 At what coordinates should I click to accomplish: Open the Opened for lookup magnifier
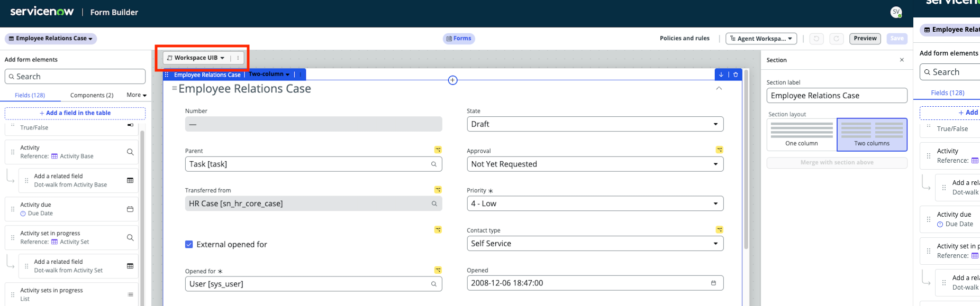click(x=434, y=284)
